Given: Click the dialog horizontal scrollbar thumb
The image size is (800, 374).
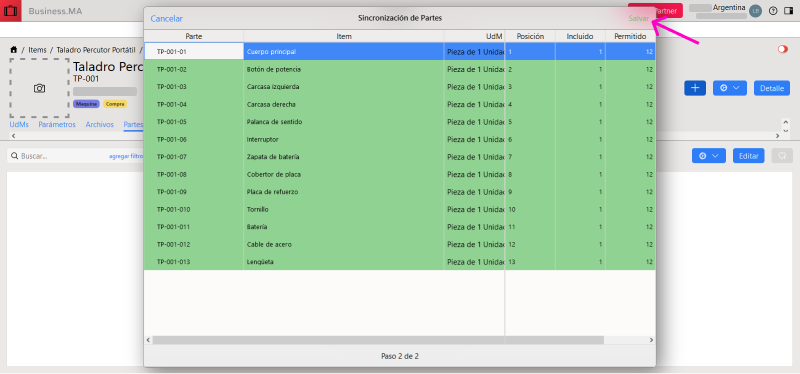Looking at the screenshot, I should [378, 340].
